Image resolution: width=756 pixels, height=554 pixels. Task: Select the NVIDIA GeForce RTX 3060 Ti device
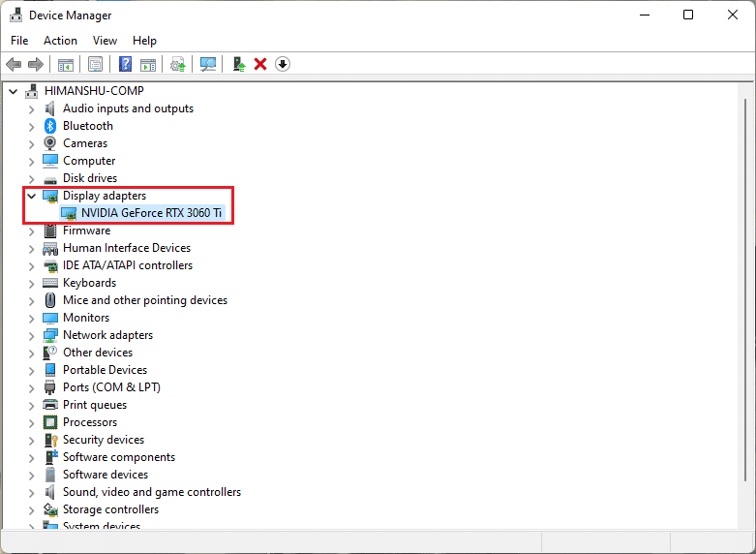(x=151, y=213)
